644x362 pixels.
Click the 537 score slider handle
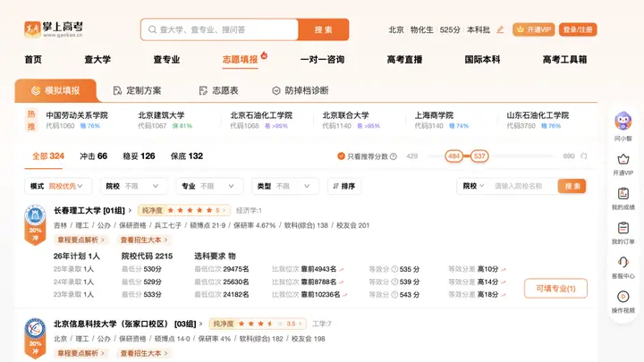(x=479, y=156)
